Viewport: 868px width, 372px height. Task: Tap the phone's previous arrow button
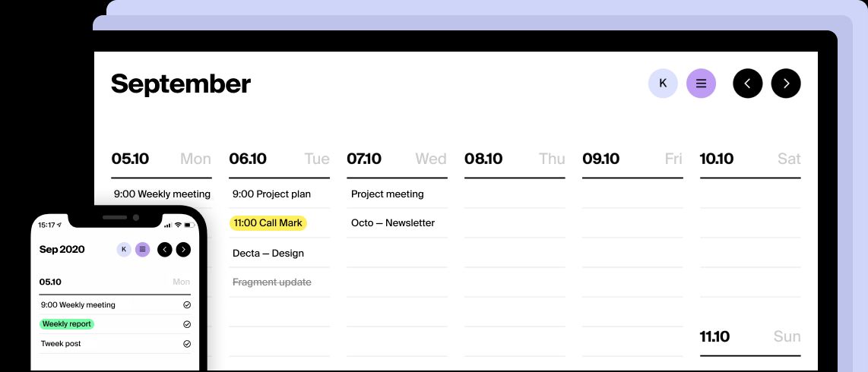pyautogui.click(x=164, y=250)
